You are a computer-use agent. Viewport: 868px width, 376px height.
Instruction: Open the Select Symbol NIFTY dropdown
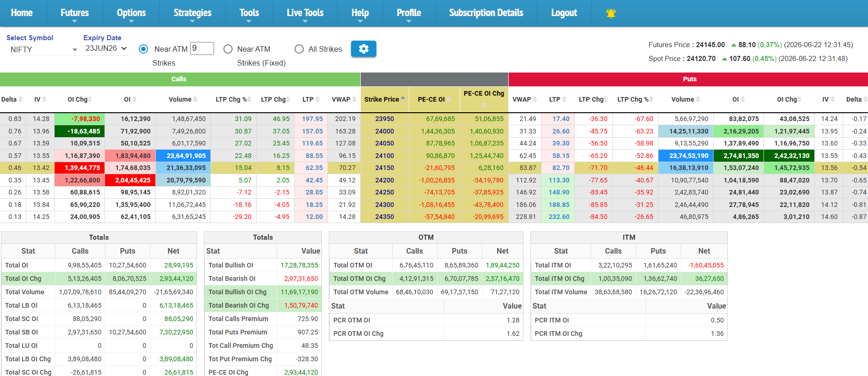click(43, 49)
